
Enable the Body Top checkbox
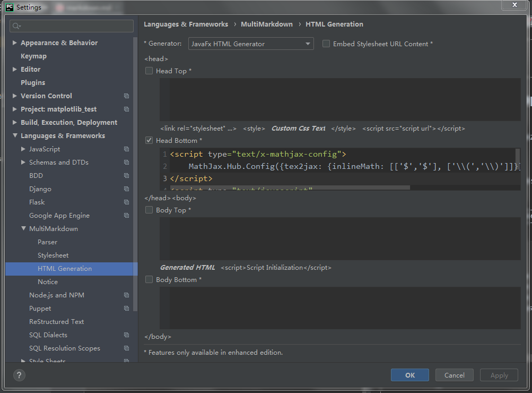(149, 210)
